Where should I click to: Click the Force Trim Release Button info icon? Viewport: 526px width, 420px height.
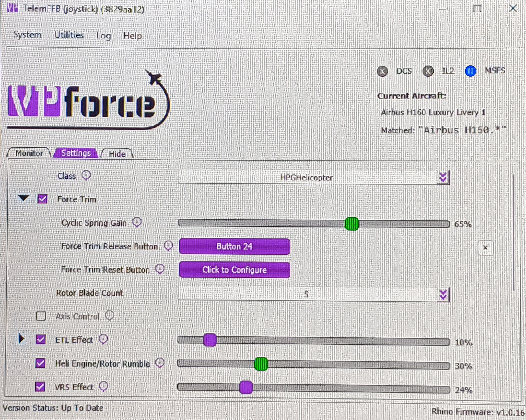(x=168, y=245)
